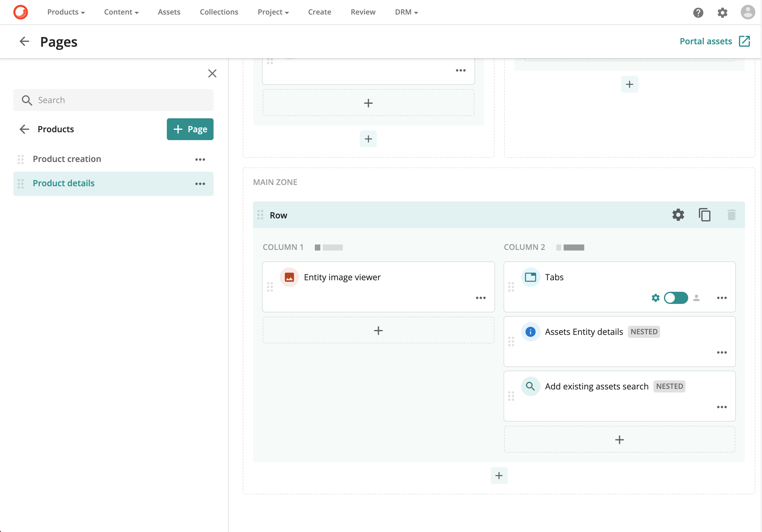Click the Row settings gear icon
Image resolution: width=762 pixels, height=532 pixels.
click(x=679, y=215)
